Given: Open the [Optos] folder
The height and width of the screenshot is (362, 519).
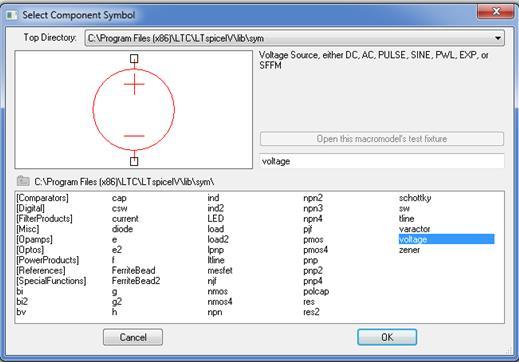Looking at the screenshot, I should 30,250.
